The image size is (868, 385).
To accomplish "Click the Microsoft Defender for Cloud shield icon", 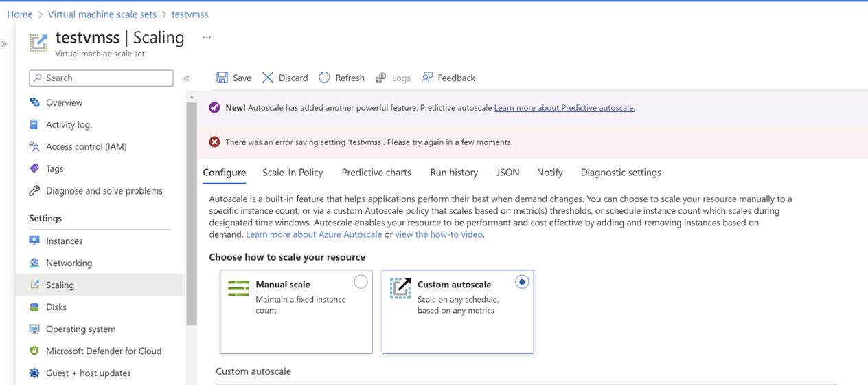I will click(x=34, y=351).
